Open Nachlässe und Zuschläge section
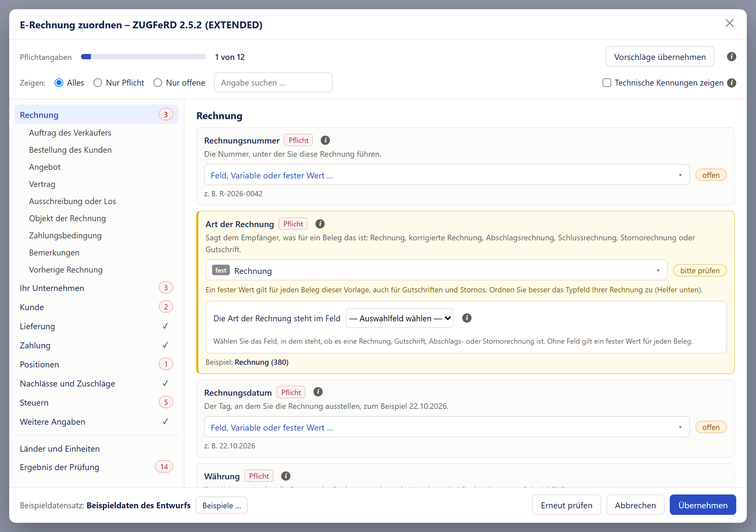This screenshot has height=532, width=756. [x=96, y=384]
